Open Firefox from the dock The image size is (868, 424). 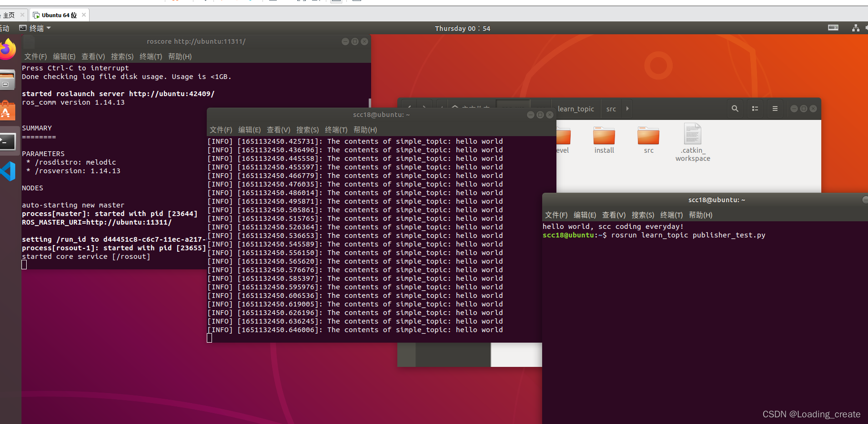[7, 49]
